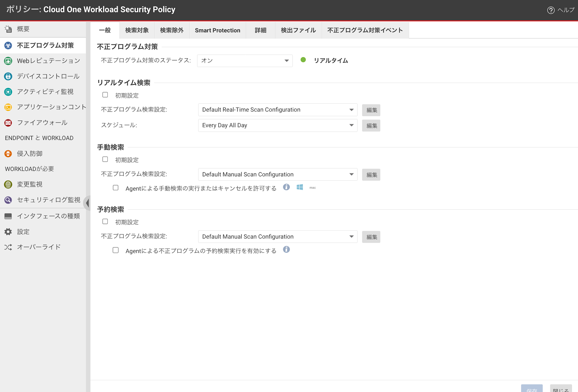Open the Default Real-Time Scan Configuration dropdown
The image size is (578, 392).
(278, 110)
